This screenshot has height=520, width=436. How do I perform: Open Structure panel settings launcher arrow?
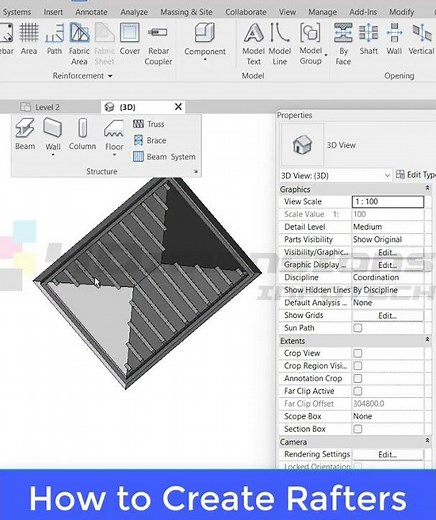point(196,172)
